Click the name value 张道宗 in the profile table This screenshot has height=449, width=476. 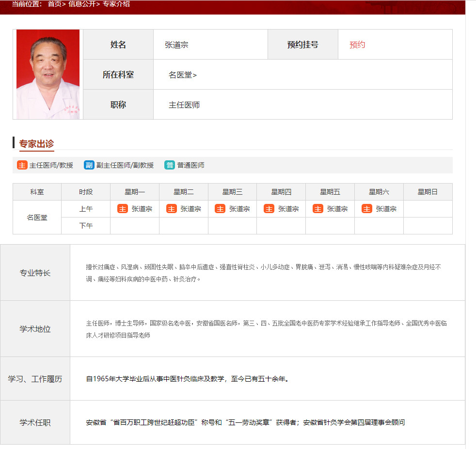pyautogui.click(x=176, y=45)
